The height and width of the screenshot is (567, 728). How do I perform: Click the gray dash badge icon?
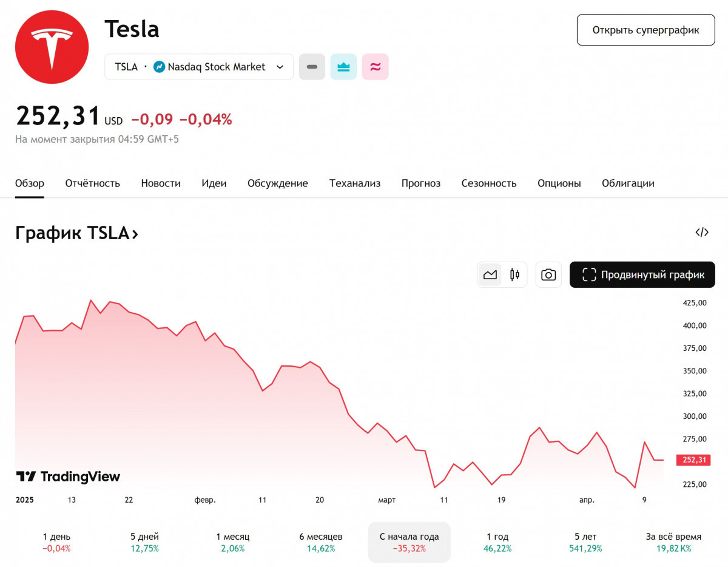pos(312,67)
